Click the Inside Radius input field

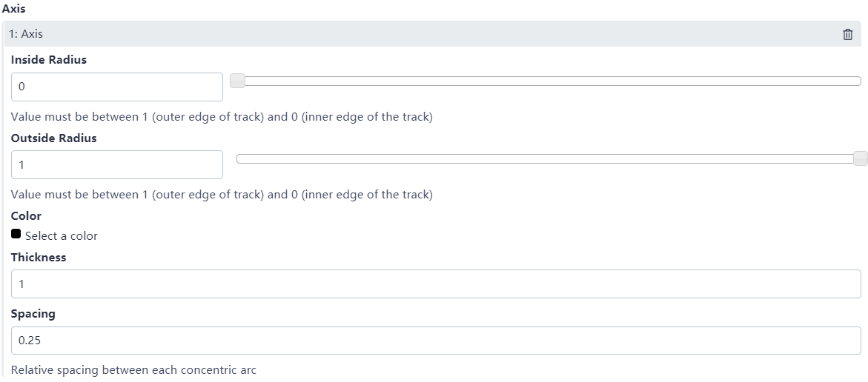117,87
